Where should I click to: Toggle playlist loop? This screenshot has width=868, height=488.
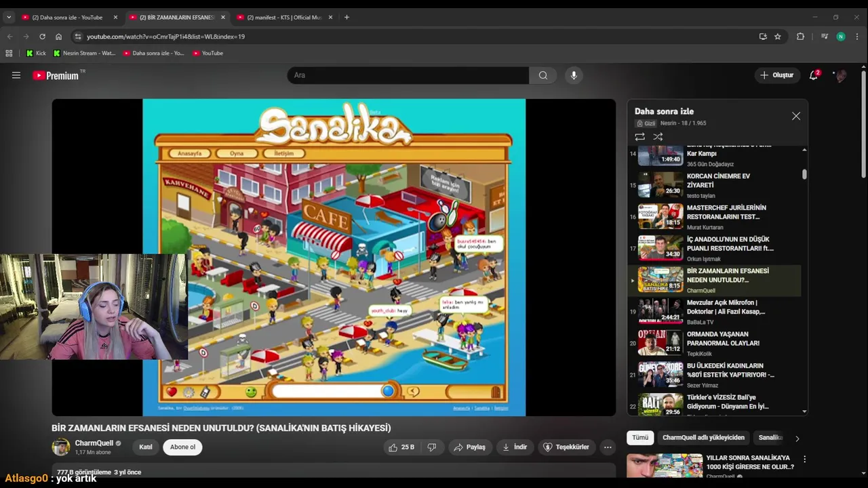[x=639, y=136]
